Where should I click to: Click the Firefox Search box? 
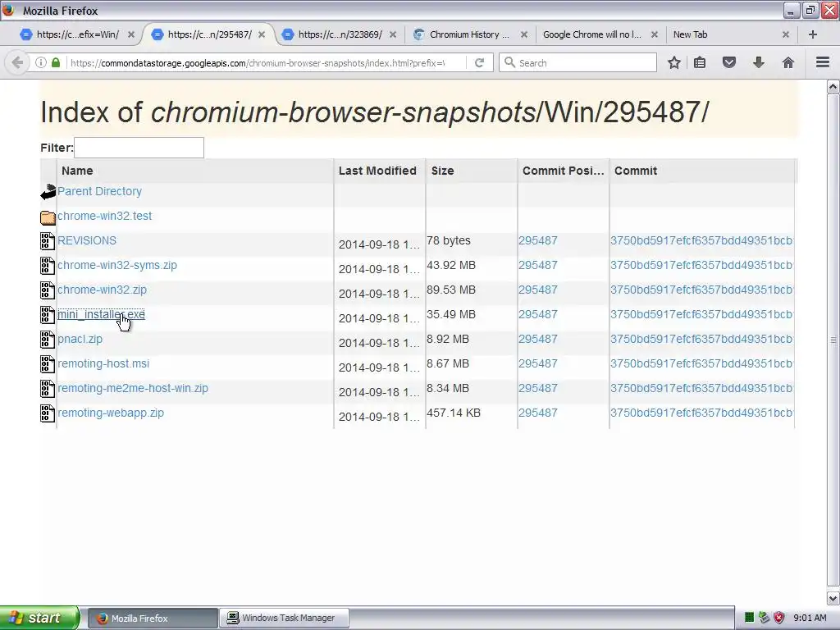[x=577, y=62]
